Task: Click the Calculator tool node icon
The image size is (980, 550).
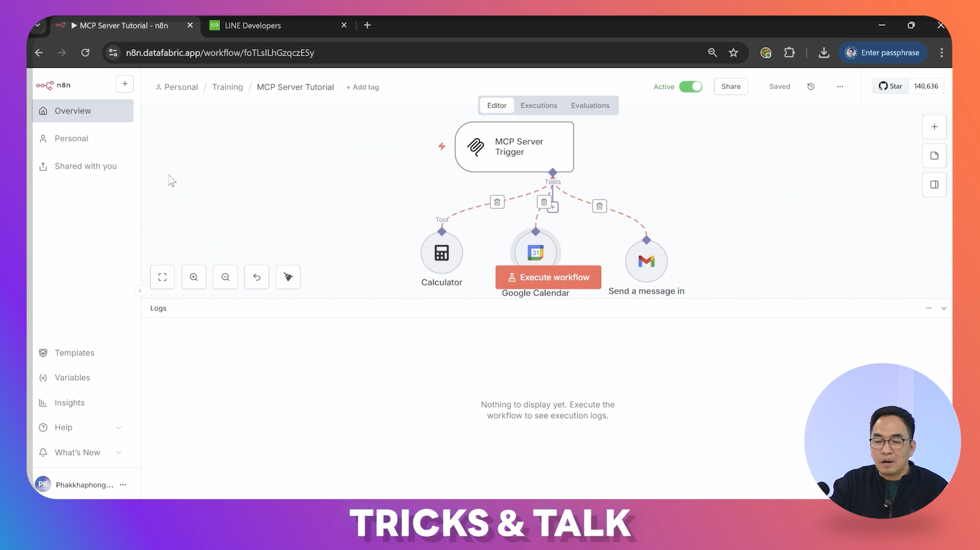Action: point(441,253)
